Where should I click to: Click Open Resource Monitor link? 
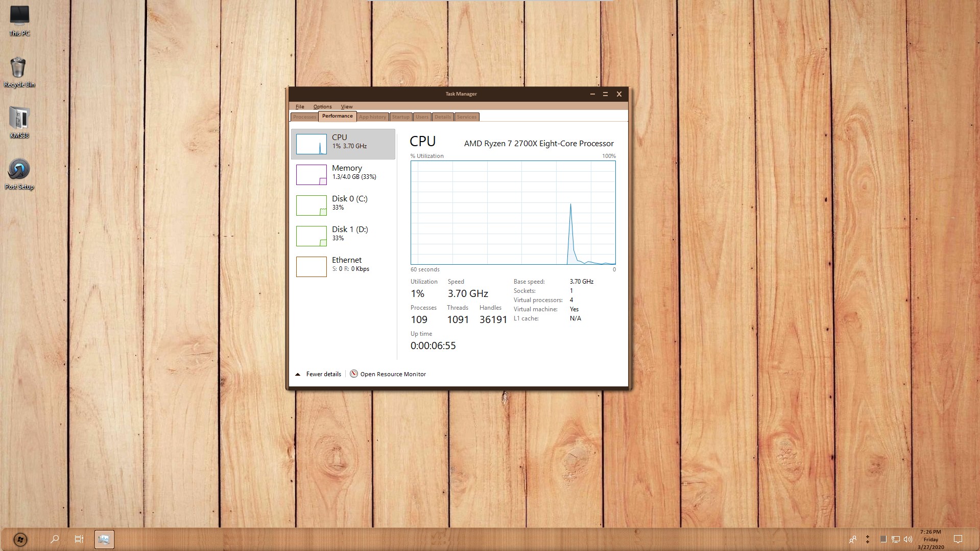[393, 374]
